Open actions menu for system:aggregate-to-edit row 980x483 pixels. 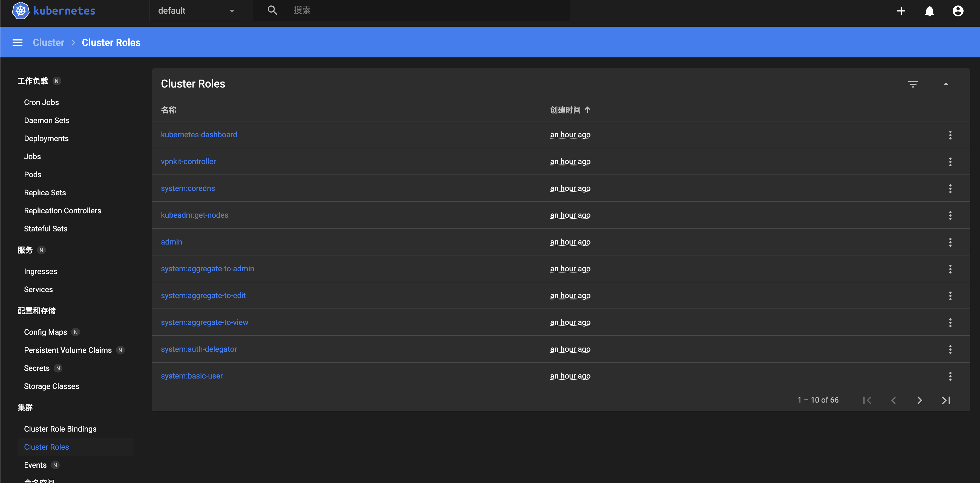(950, 296)
